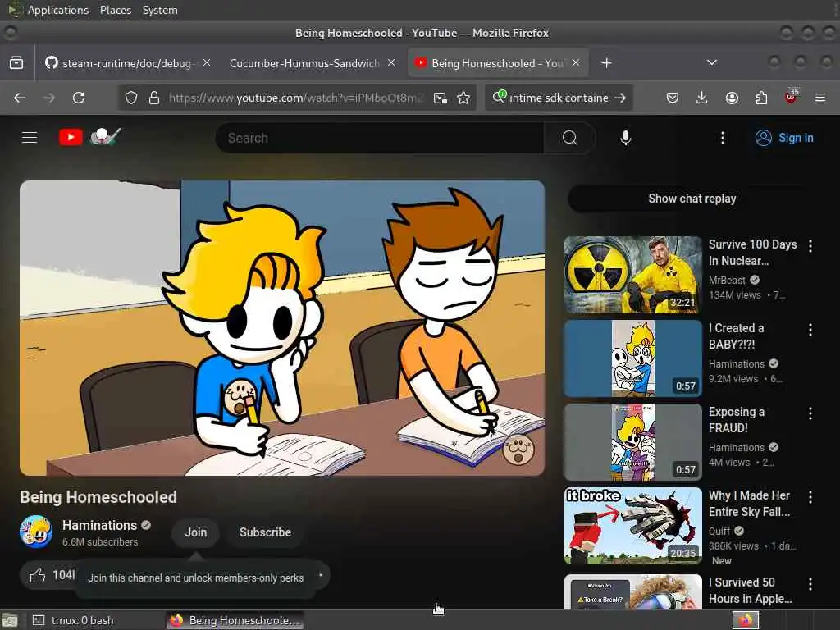Viewport: 840px width, 630px height.
Task: Open Exposing a FRAUD! thumbnail
Action: coord(632,442)
